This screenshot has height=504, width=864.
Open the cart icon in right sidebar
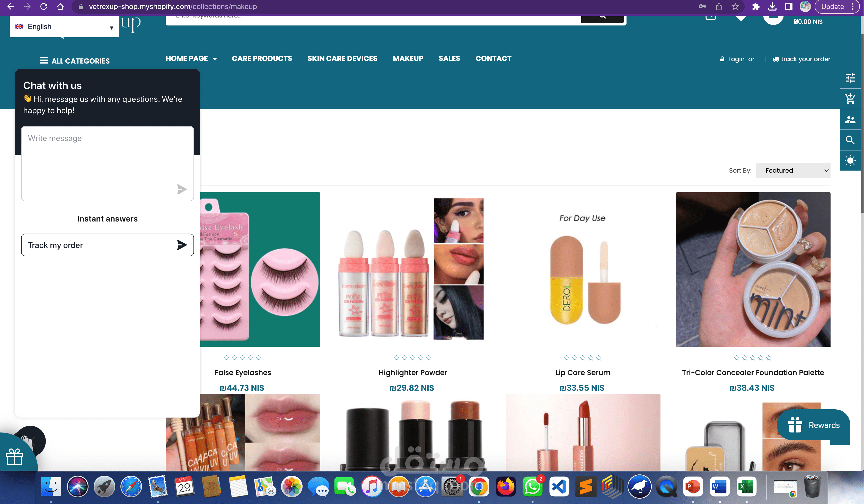[x=850, y=99]
